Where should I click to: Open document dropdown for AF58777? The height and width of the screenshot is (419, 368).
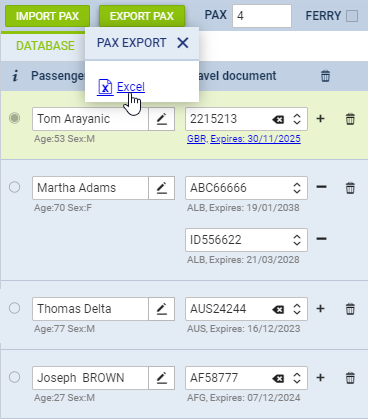pyautogui.click(x=297, y=378)
